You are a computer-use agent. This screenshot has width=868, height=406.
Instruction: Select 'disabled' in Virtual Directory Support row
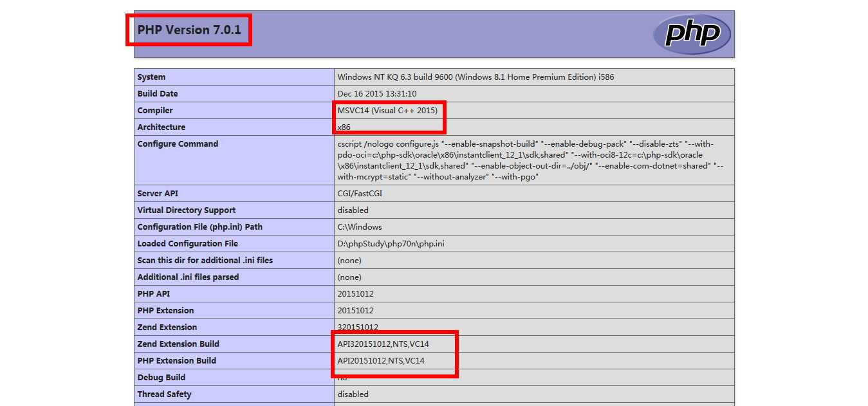353,210
